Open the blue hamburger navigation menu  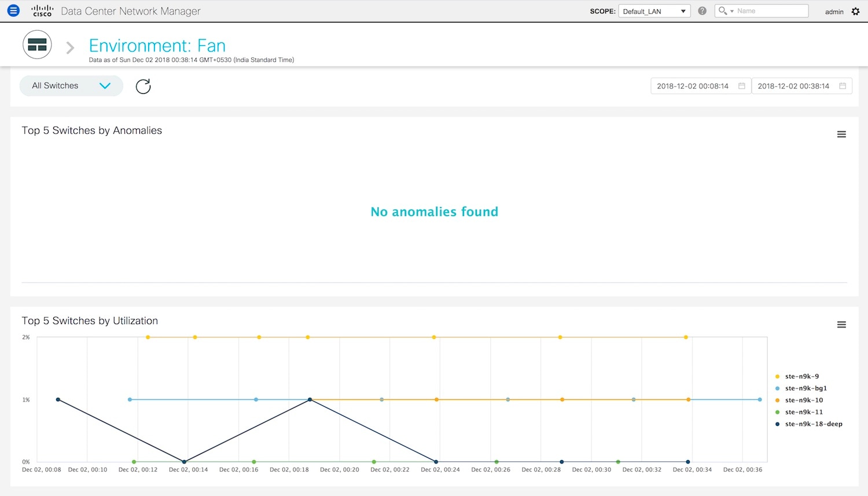13,10
